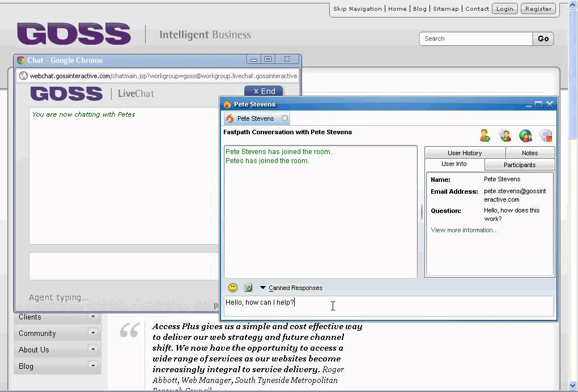
Task: Click the invite agent icon (person with plus)
Action: (484, 135)
